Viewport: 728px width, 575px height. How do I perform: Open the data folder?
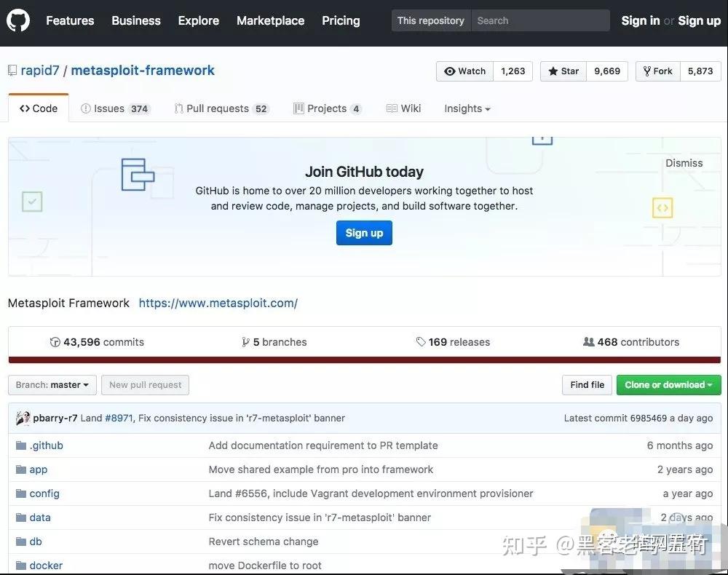coord(40,517)
